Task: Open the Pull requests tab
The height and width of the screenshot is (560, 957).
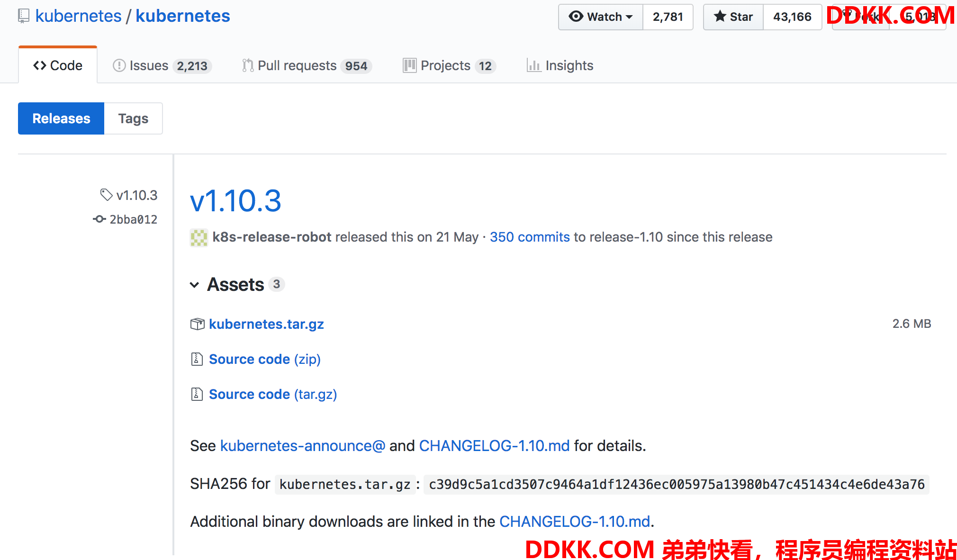Action: point(307,65)
